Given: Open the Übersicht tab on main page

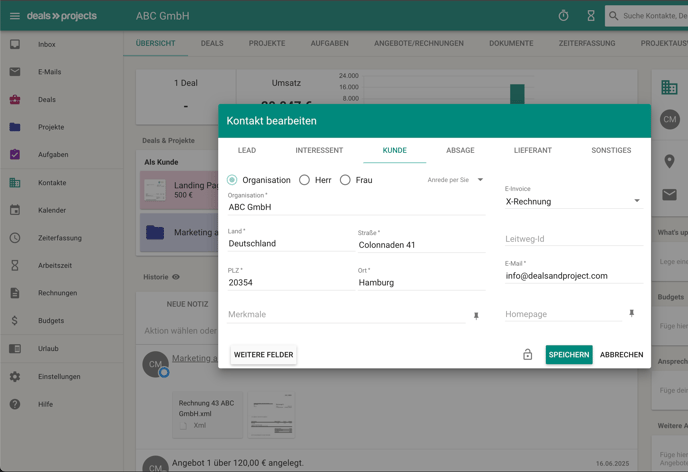Looking at the screenshot, I should (x=155, y=43).
